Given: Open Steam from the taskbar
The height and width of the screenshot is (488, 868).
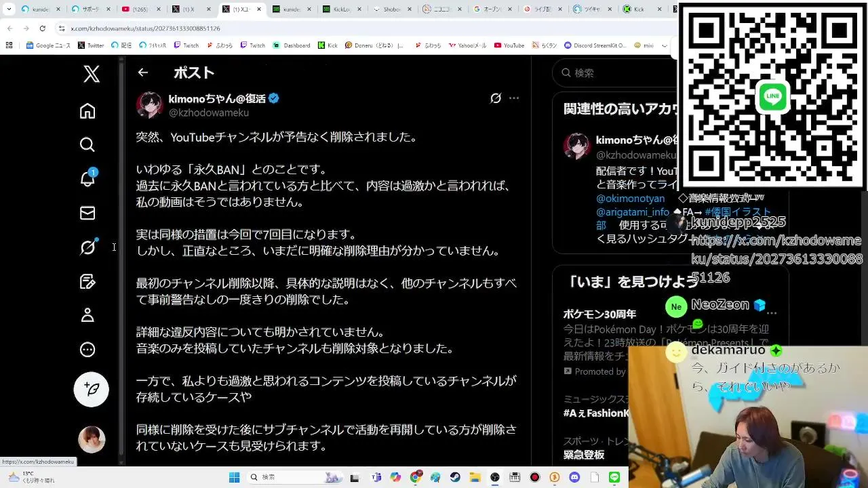Looking at the screenshot, I should click(455, 477).
